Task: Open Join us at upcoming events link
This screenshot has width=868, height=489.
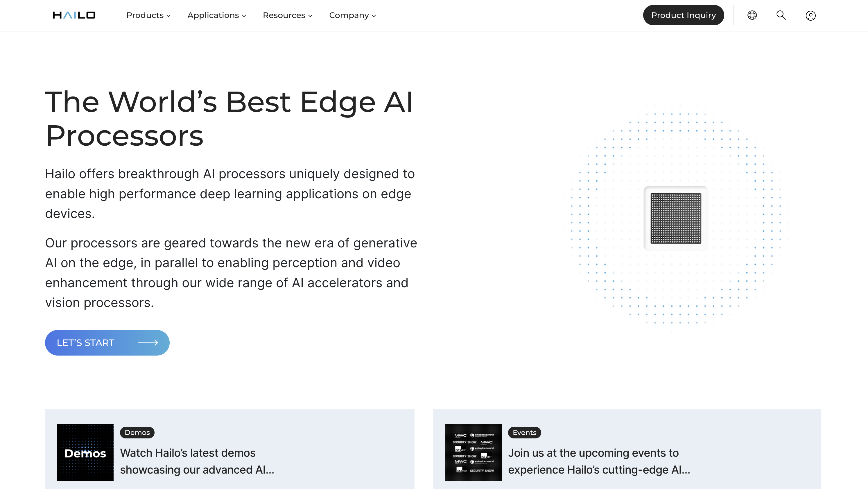Action: pyautogui.click(x=599, y=461)
